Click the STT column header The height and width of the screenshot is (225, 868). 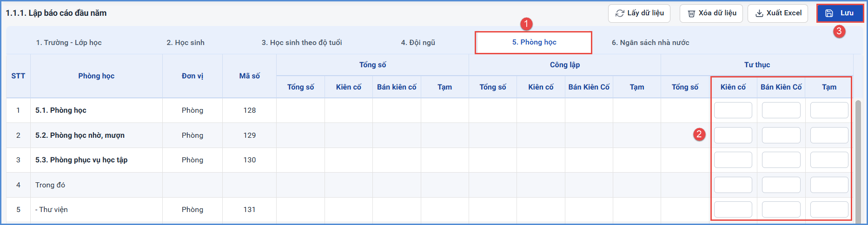click(18, 76)
